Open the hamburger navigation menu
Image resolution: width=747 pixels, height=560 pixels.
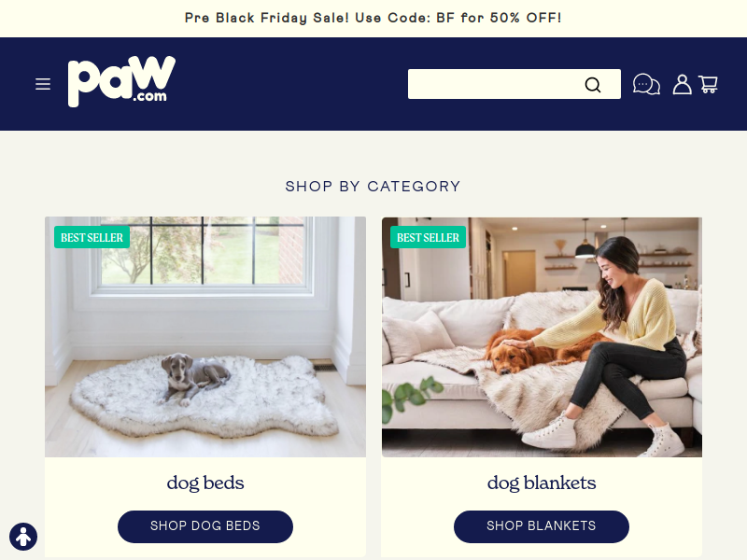click(43, 84)
